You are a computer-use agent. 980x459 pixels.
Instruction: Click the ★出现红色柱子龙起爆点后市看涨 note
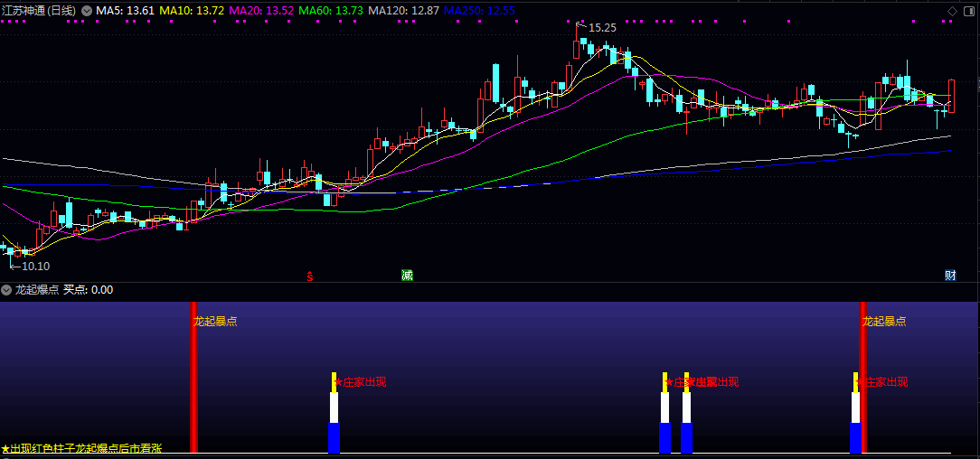point(82,448)
